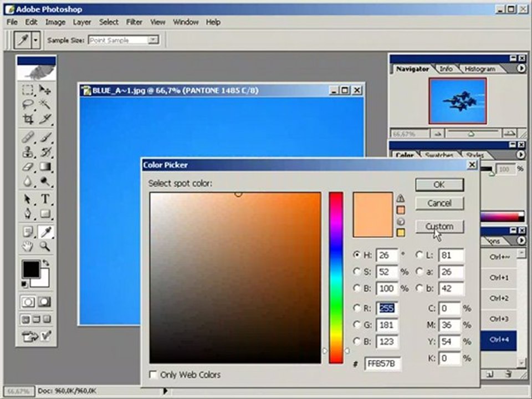Viewport: 532px width, 399px height.
Task: Open the tool preset picker arrow
Action: coord(35,40)
